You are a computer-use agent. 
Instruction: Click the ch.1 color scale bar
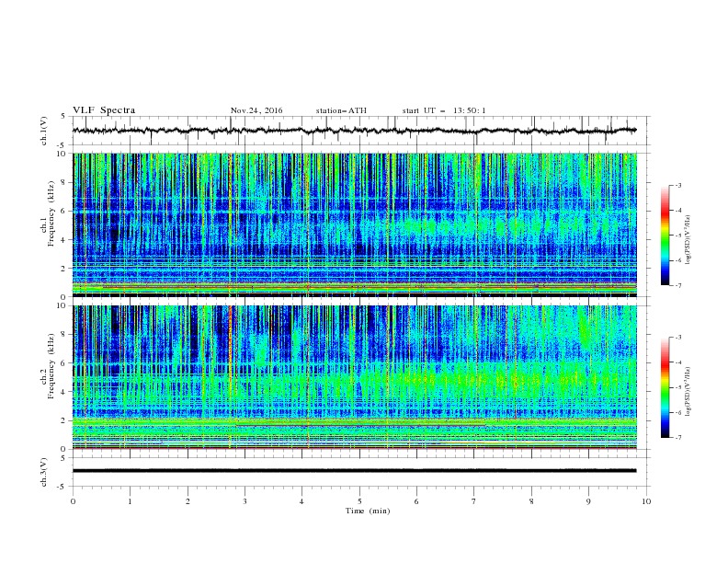665,235
